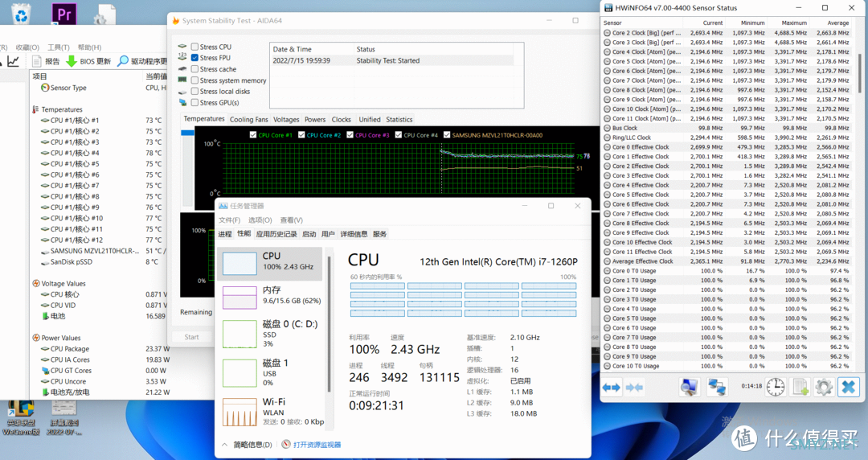
Task: Click the HWiNFO expand columns arrows icon
Action: pyautogui.click(x=611, y=388)
